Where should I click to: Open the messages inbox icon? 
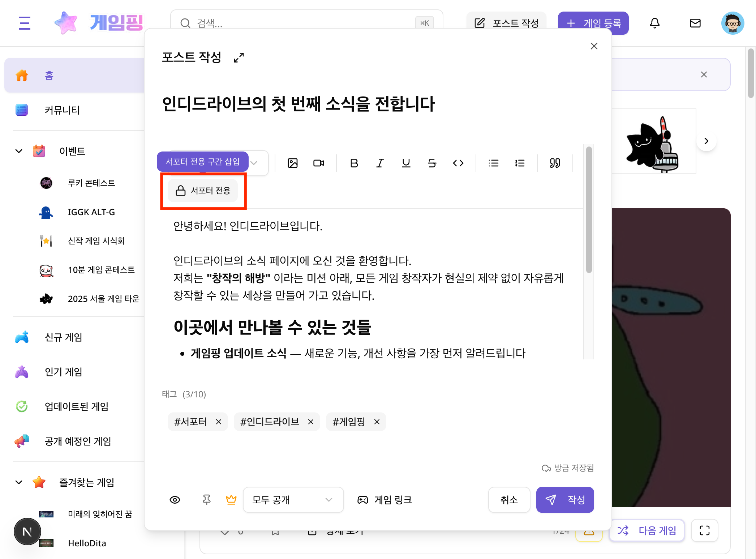(695, 23)
